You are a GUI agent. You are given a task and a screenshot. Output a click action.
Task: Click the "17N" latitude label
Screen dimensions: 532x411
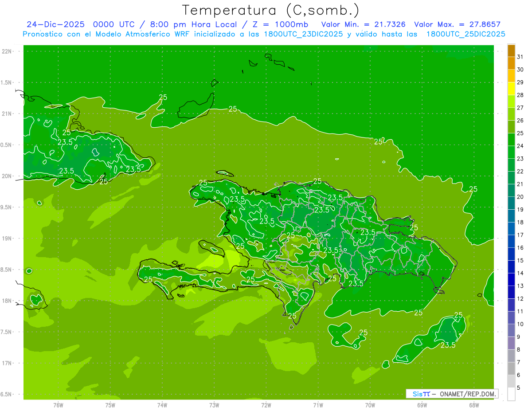tap(7, 363)
